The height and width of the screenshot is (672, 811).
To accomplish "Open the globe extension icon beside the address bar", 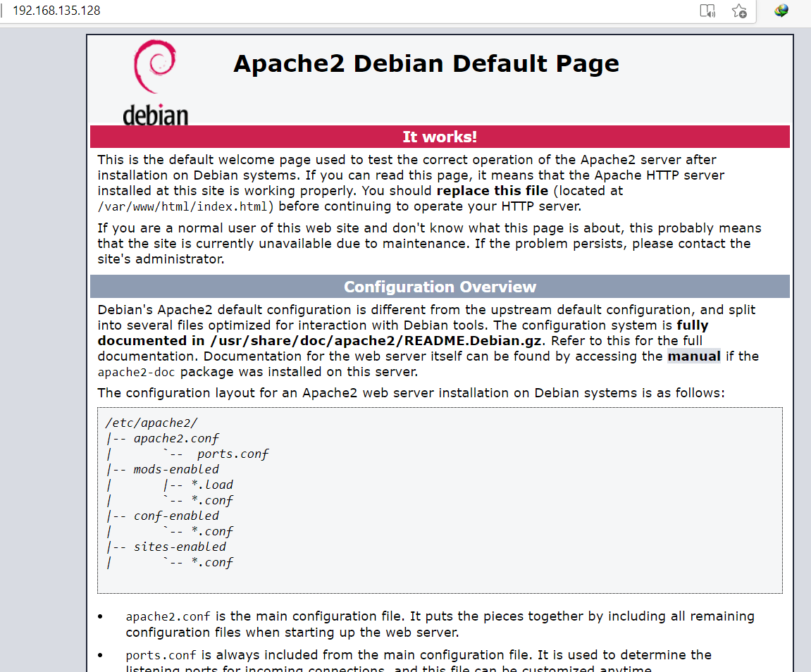I will click(x=781, y=11).
